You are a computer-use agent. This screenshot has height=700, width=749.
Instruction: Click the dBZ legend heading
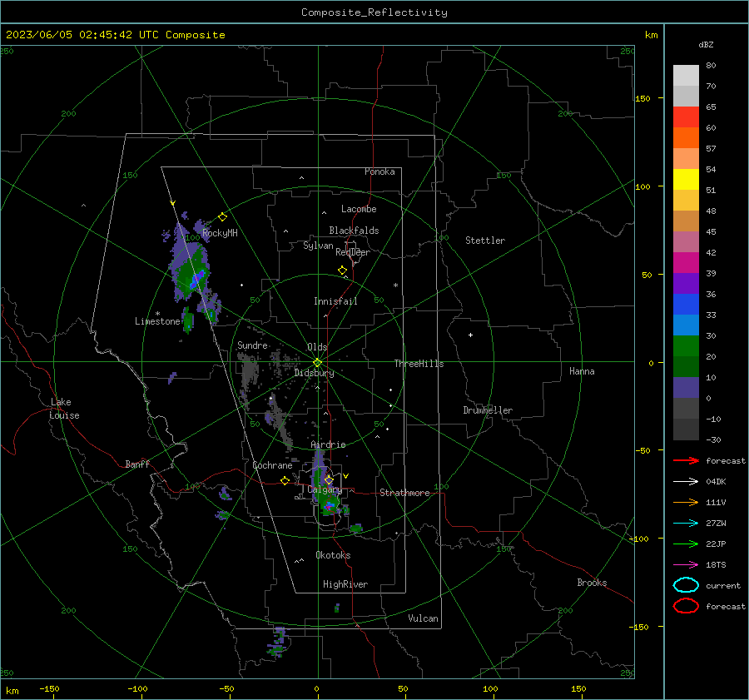(706, 44)
